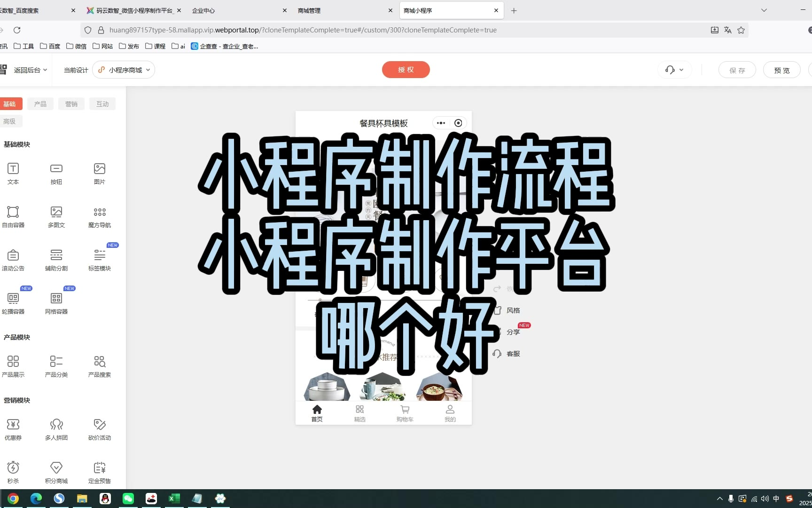Open 我的 tab in phone preview

pos(450,413)
